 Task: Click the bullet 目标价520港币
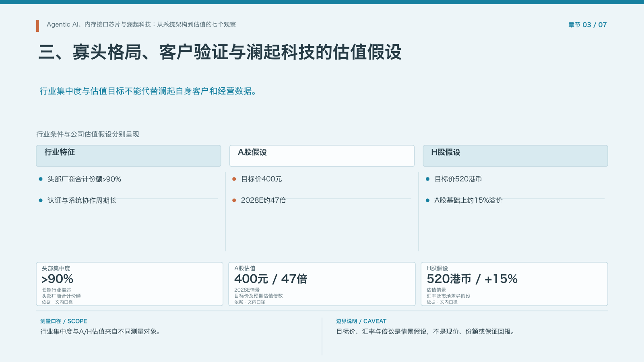458,179
